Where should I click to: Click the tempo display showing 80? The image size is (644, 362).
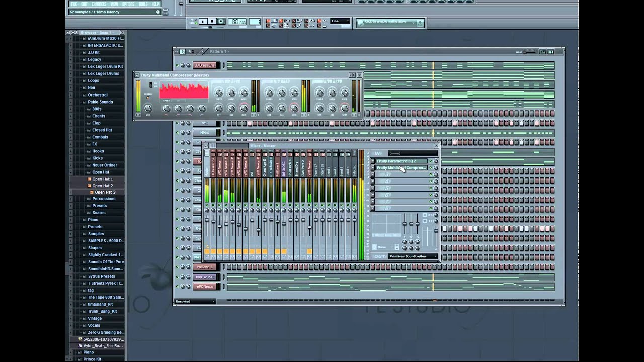pos(237,22)
